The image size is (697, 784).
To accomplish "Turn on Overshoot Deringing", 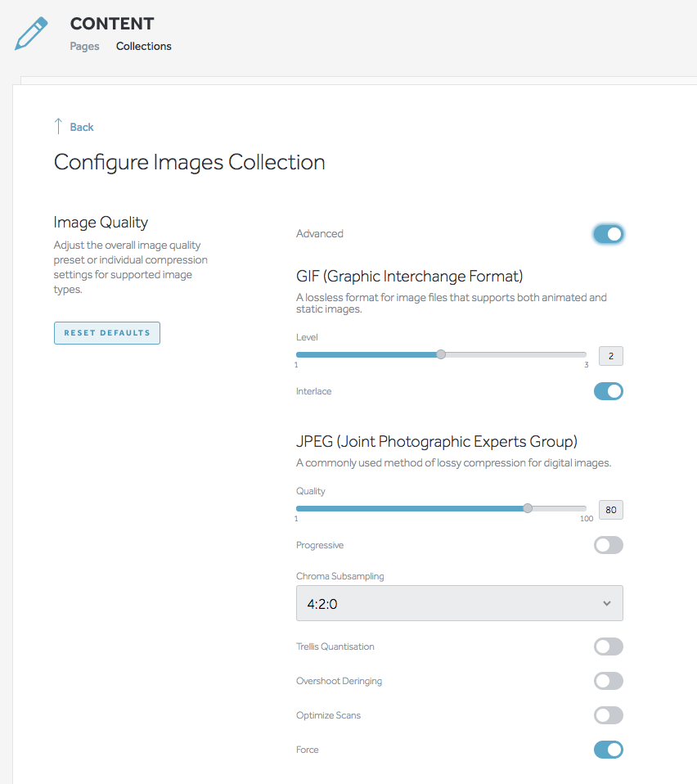I will [x=608, y=681].
